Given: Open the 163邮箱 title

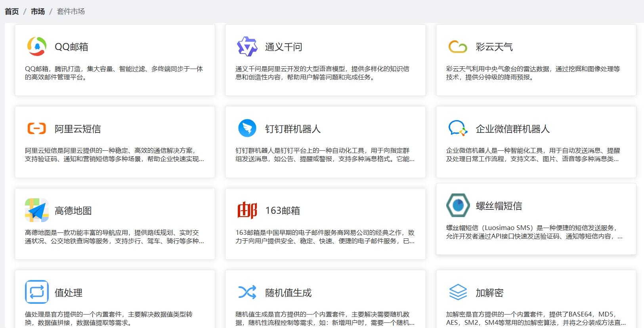Looking at the screenshot, I should (x=283, y=211).
